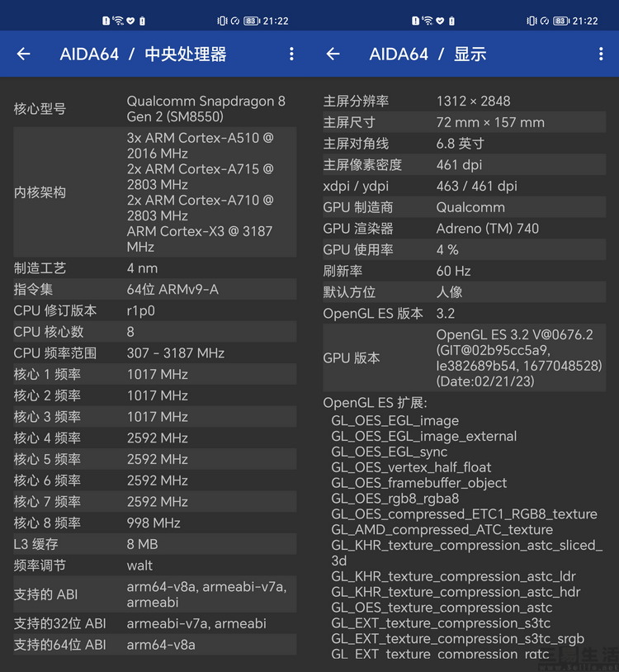
Task: Select the CPU 修订版本 r1p0 value
Action: [141, 310]
